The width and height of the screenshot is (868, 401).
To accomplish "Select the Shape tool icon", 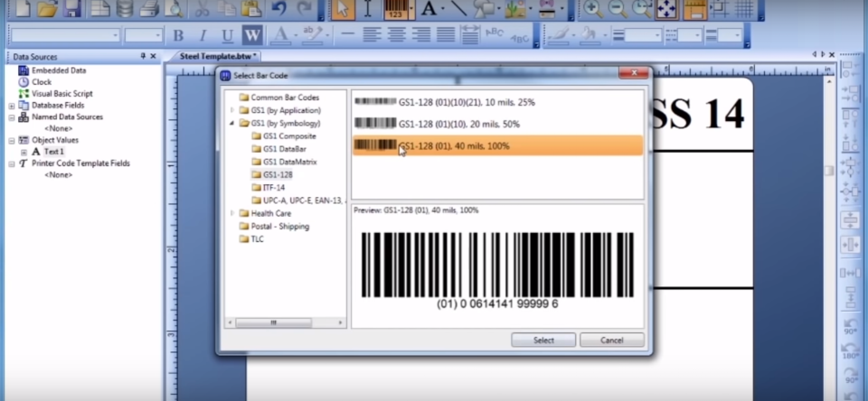I will point(483,8).
